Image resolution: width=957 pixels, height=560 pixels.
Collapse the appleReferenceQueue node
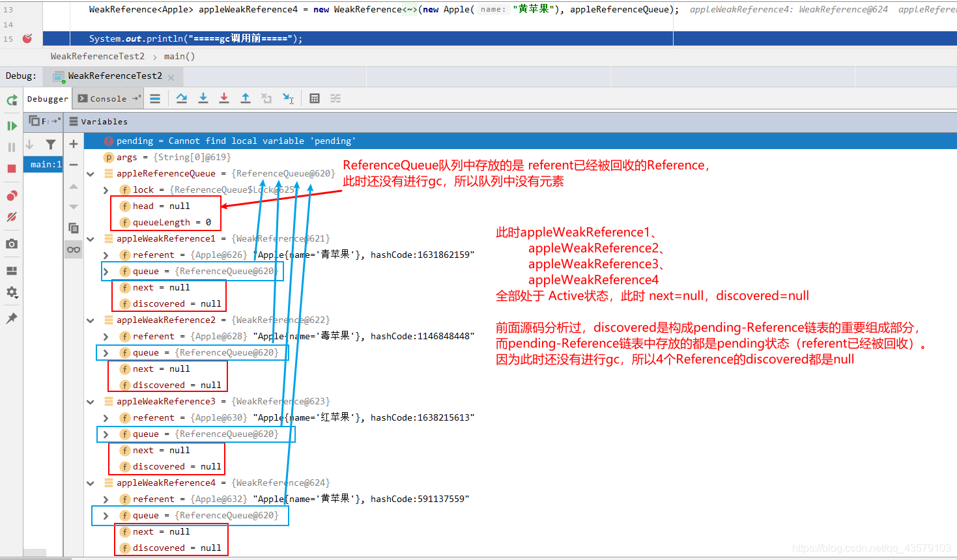(x=91, y=174)
